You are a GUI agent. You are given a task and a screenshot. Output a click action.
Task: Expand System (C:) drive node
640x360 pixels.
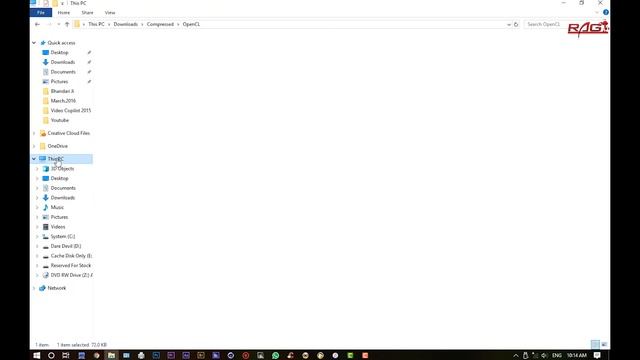click(37, 236)
